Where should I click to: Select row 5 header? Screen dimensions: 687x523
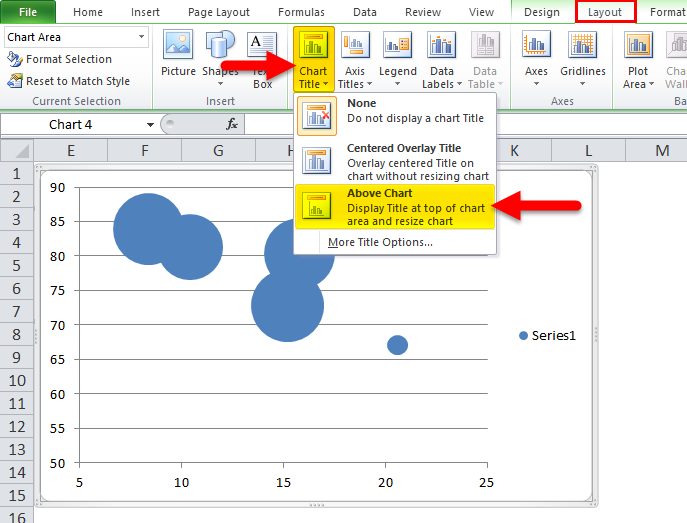pyautogui.click(x=17, y=265)
